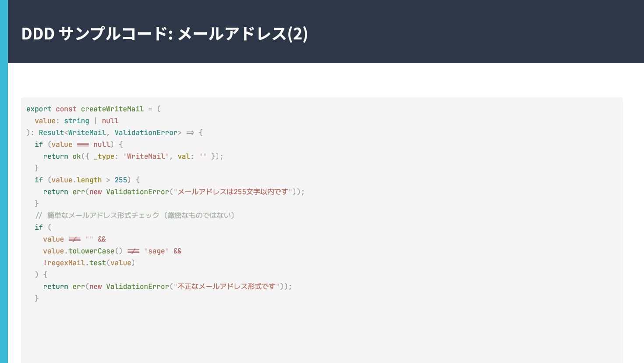
Task: Click the "string" type annotation
Action: click(x=77, y=121)
